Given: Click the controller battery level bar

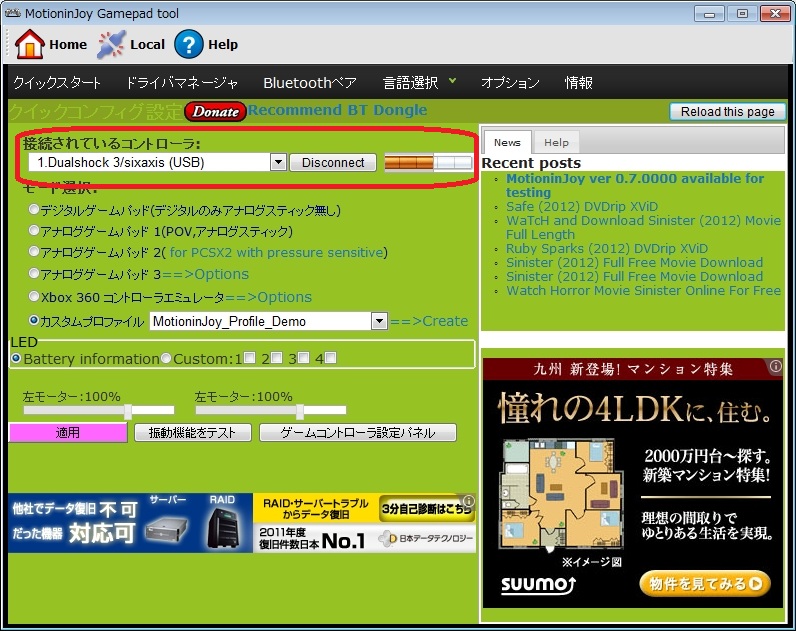Looking at the screenshot, I should [428, 162].
